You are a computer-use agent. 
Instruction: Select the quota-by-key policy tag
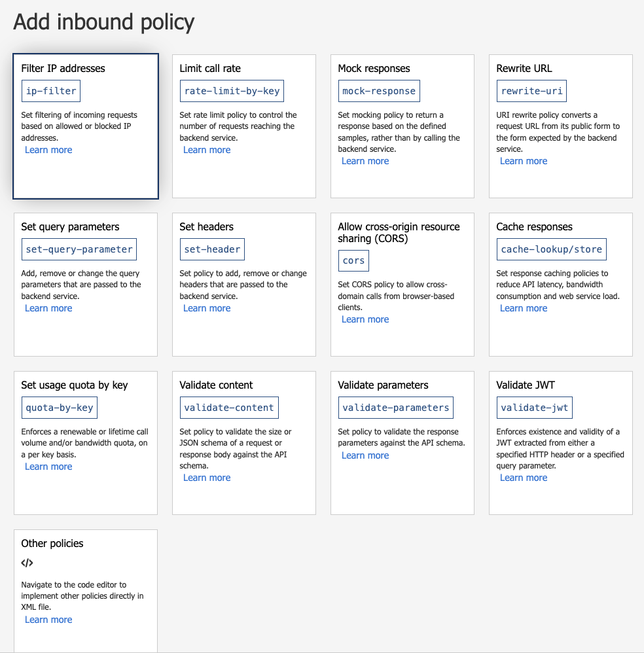(x=59, y=407)
